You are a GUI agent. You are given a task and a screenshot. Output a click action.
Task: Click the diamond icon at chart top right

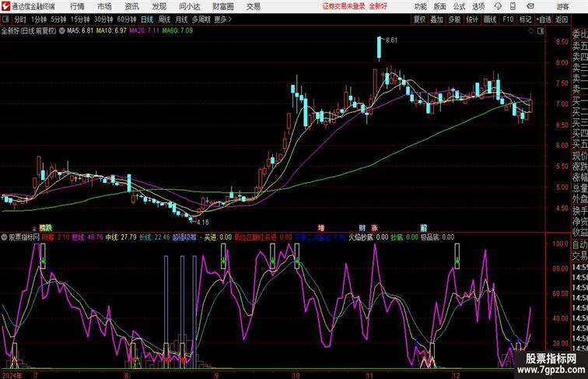pos(531,31)
